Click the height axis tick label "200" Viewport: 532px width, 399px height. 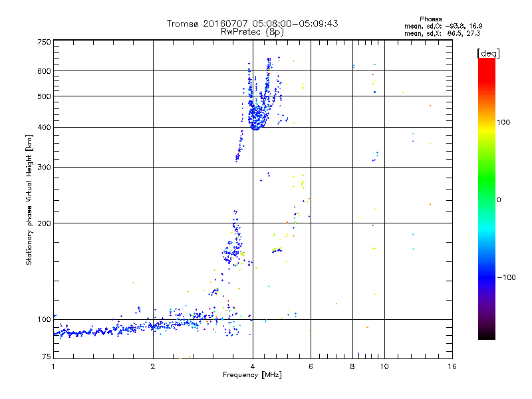[44, 223]
